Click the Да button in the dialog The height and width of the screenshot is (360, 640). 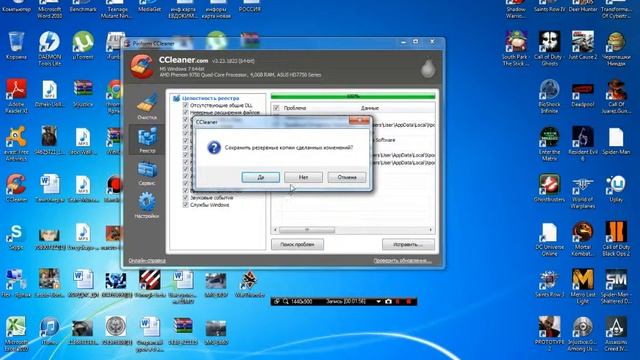260,177
